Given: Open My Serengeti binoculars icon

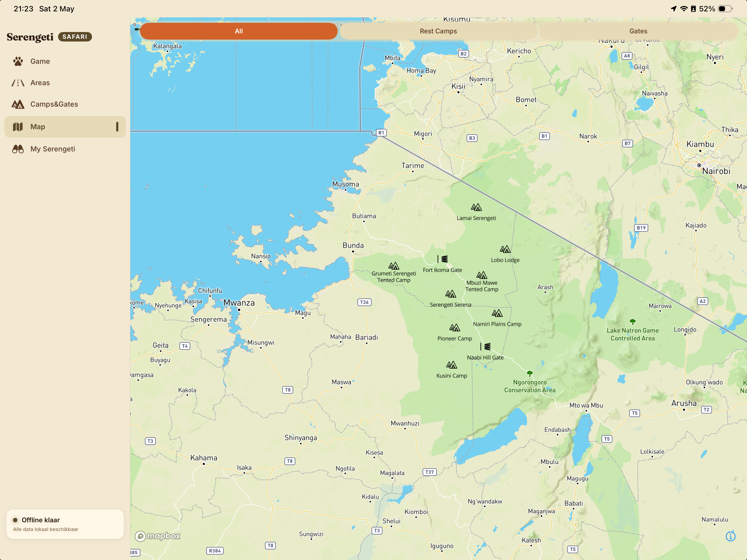Looking at the screenshot, I should (18, 149).
